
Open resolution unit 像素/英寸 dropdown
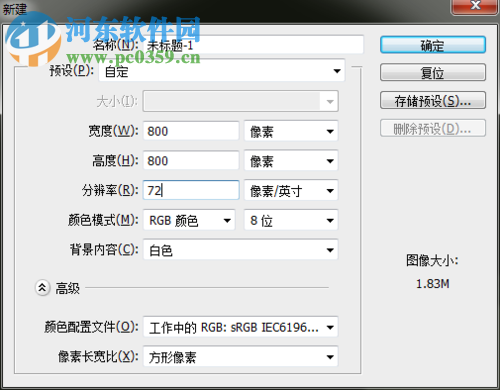pos(291,191)
